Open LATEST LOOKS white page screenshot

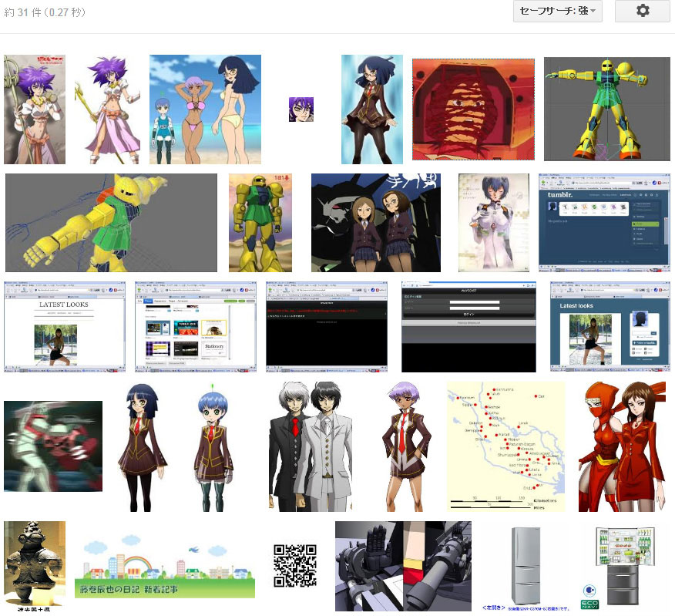tap(65, 327)
